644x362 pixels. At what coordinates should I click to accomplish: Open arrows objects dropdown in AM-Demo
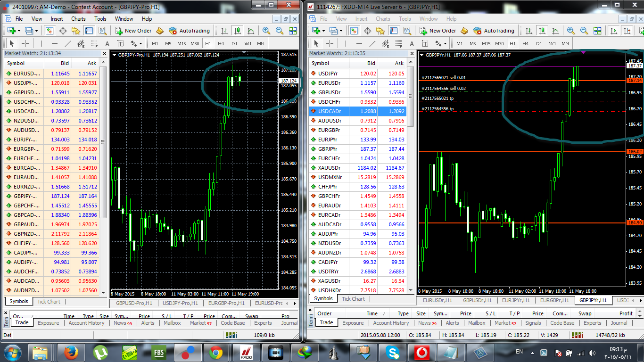(x=140, y=43)
